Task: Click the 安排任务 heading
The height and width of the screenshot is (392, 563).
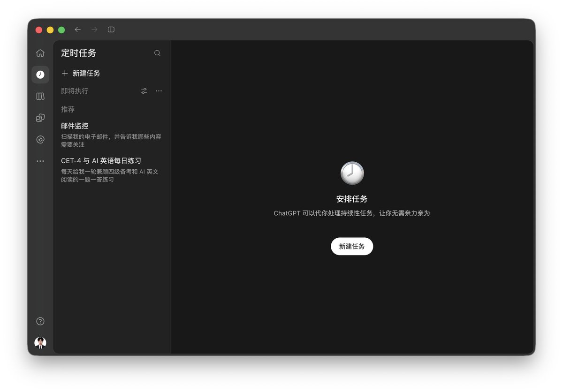Action: [x=352, y=199]
